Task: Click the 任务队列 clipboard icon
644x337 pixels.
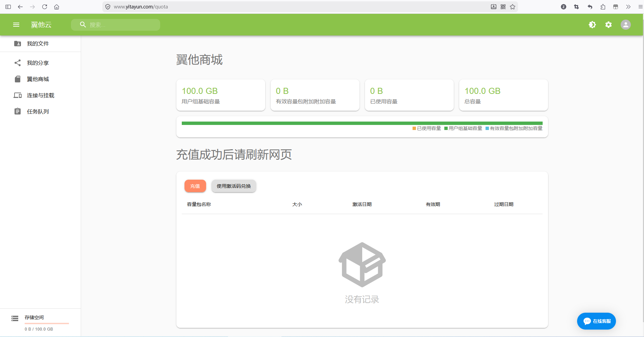Action: click(18, 111)
